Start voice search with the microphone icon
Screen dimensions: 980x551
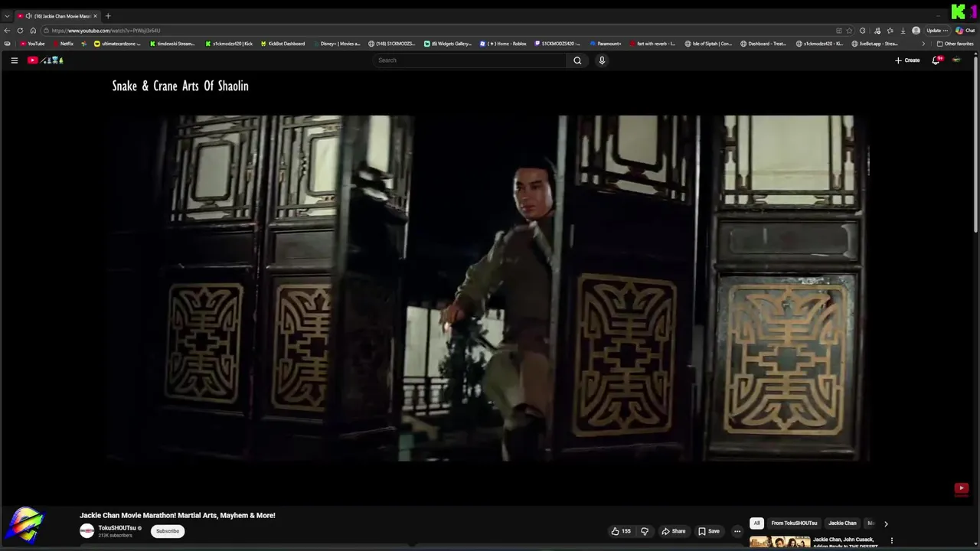602,60
